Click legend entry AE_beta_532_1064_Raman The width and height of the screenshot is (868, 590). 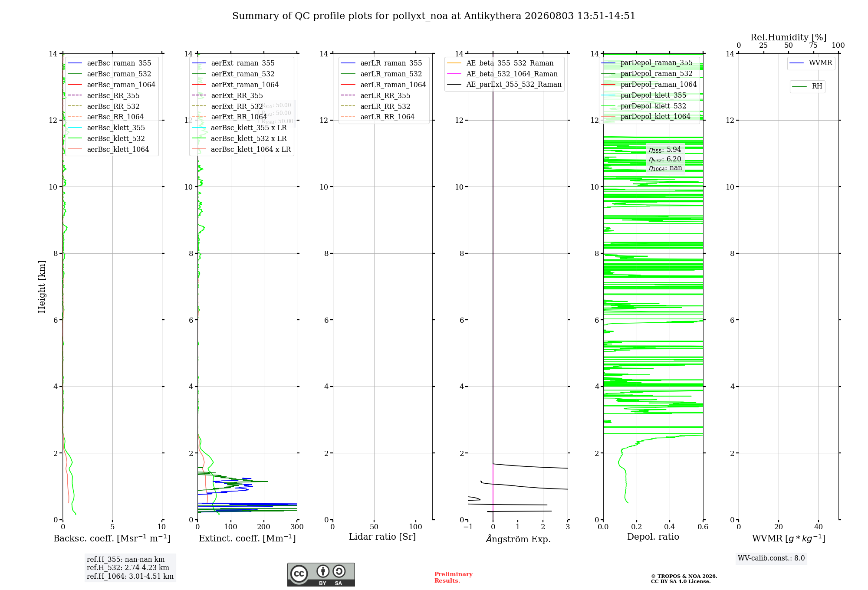(503, 74)
